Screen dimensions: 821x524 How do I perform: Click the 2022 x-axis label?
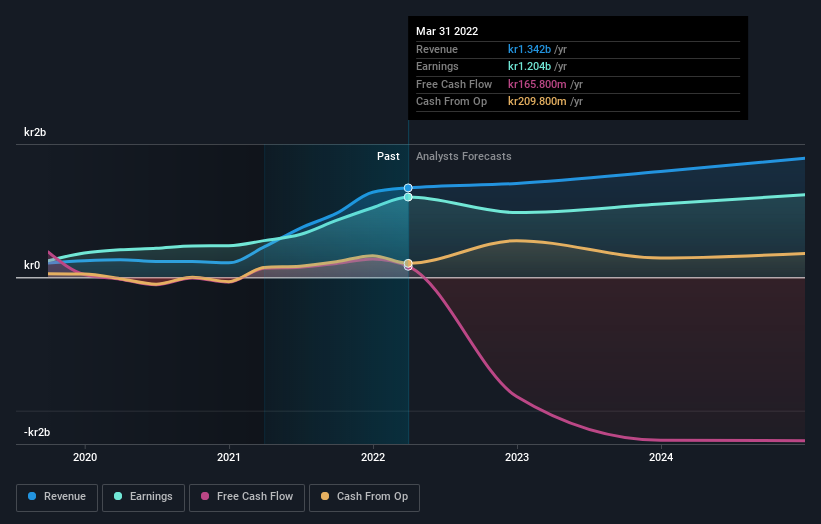(x=373, y=457)
